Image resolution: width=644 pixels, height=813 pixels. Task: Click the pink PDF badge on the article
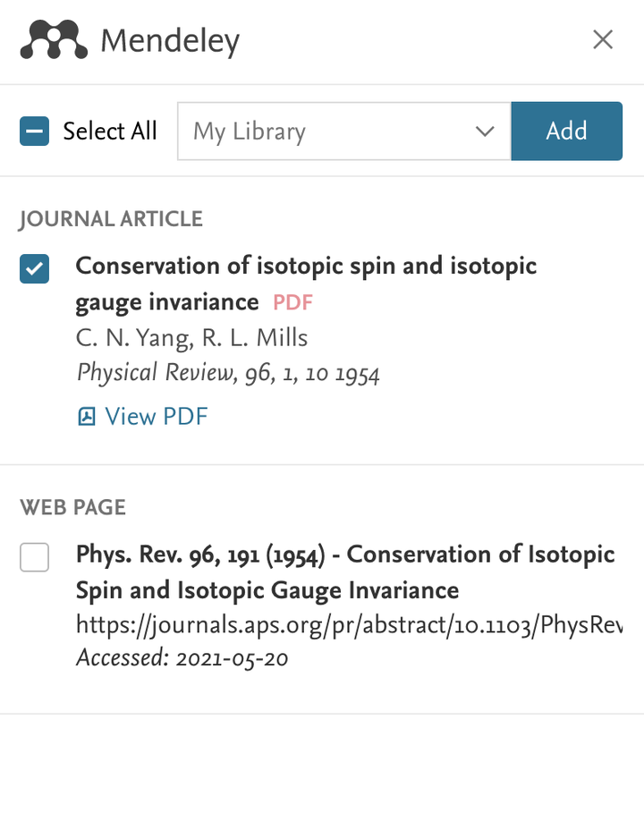tap(292, 302)
